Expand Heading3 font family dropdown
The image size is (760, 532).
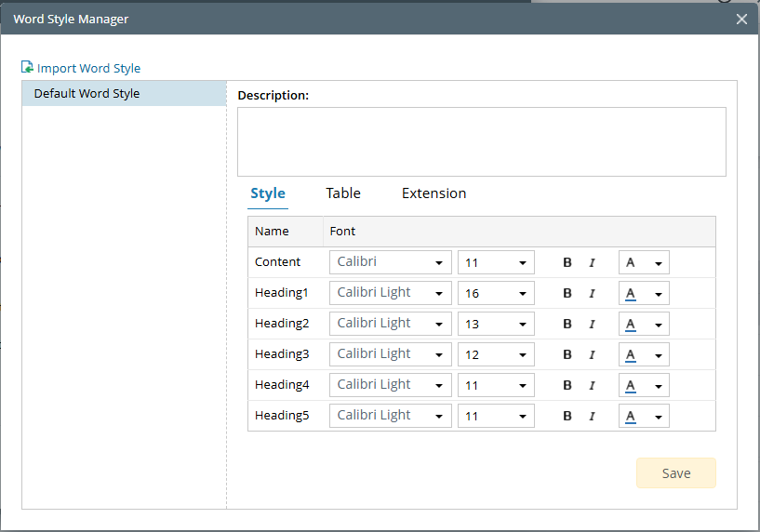(391, 354)
